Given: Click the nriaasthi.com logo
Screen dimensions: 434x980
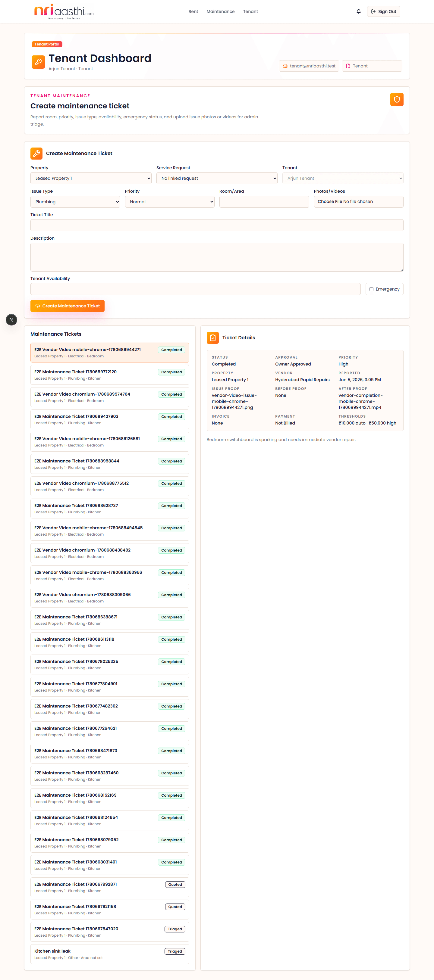Looking at the screenshot, I should coord(64,11).
